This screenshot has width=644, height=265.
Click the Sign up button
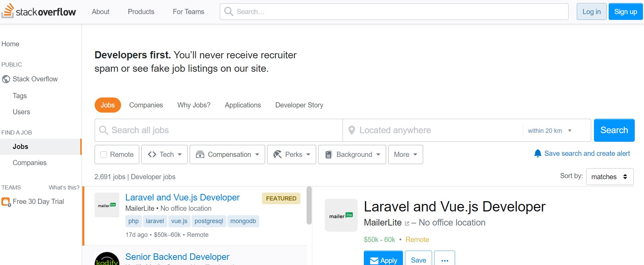[x=625, y=12]
